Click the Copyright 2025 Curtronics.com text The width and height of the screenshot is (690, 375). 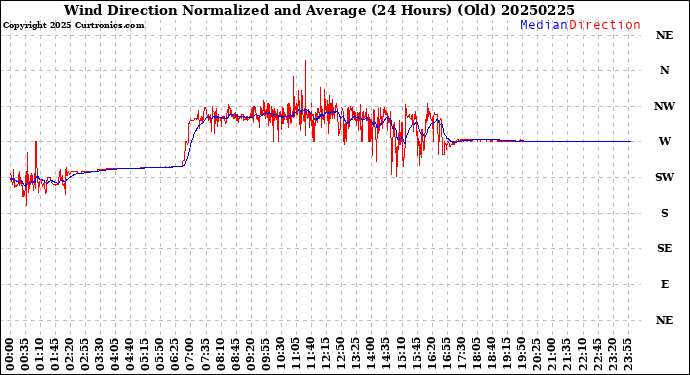(x=73, y=26)
